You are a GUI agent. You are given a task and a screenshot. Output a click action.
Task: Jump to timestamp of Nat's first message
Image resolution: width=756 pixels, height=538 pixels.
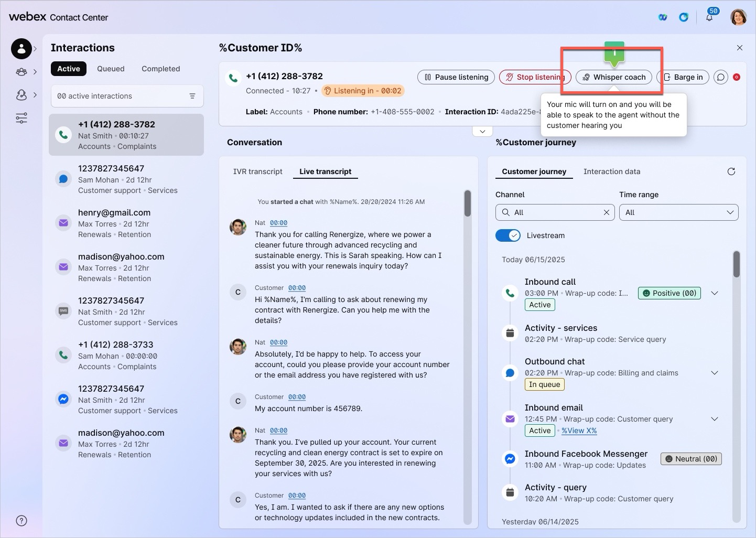[278, 223]
